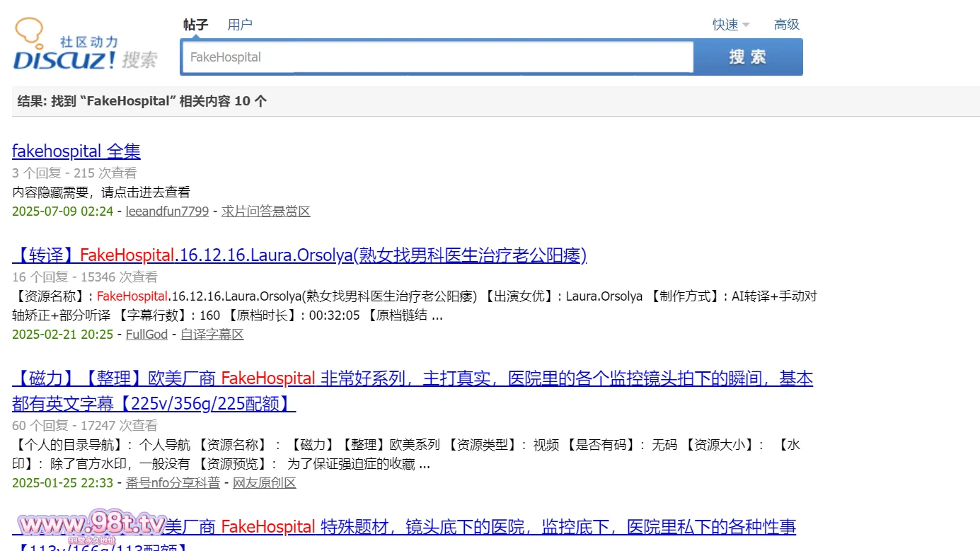Go to the 网友原创区 forum
This screenshot has width=980, height=551.
264,483
